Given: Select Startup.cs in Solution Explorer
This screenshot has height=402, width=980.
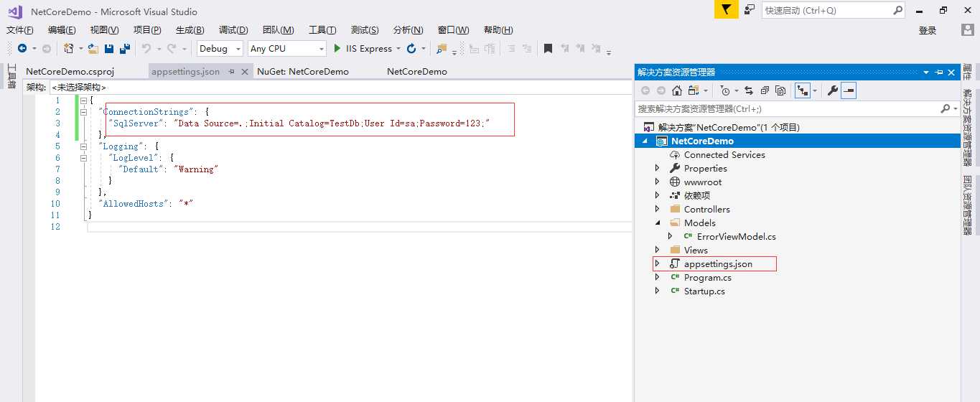Looking at the screenshot, I should click(704, 291).
